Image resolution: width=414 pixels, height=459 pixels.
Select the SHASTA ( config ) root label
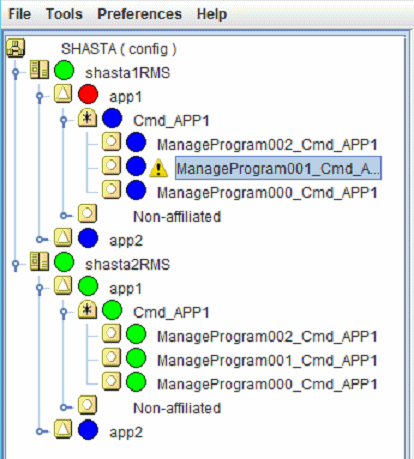click(x=119, y=49)
